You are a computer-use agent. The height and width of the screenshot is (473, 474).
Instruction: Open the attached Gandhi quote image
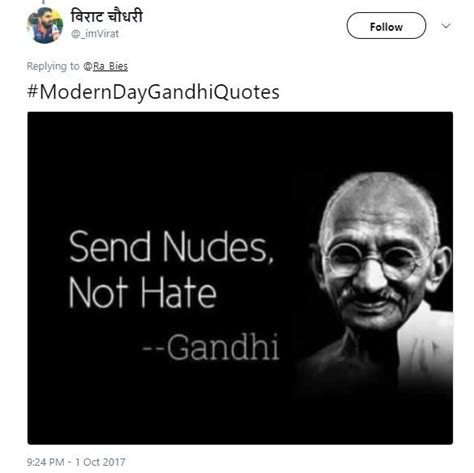point(240,278)
